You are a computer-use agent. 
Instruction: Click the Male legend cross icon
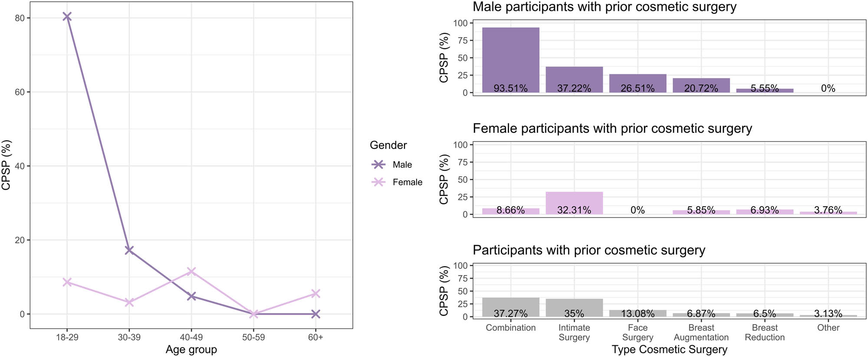[x=378, y=165]
